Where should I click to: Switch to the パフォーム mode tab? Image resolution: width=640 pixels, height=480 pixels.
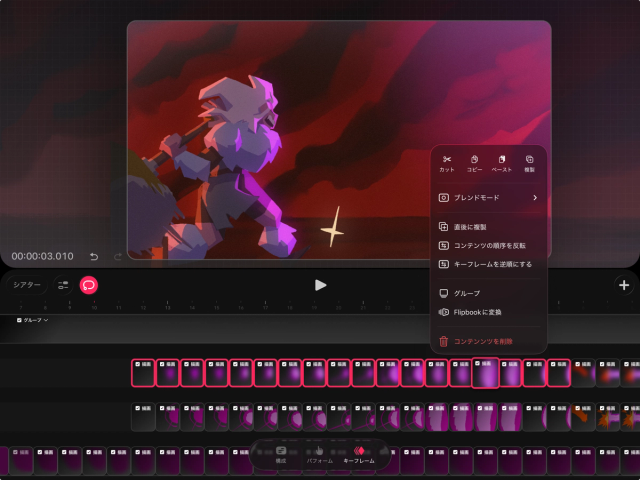(x=320, y=455)
